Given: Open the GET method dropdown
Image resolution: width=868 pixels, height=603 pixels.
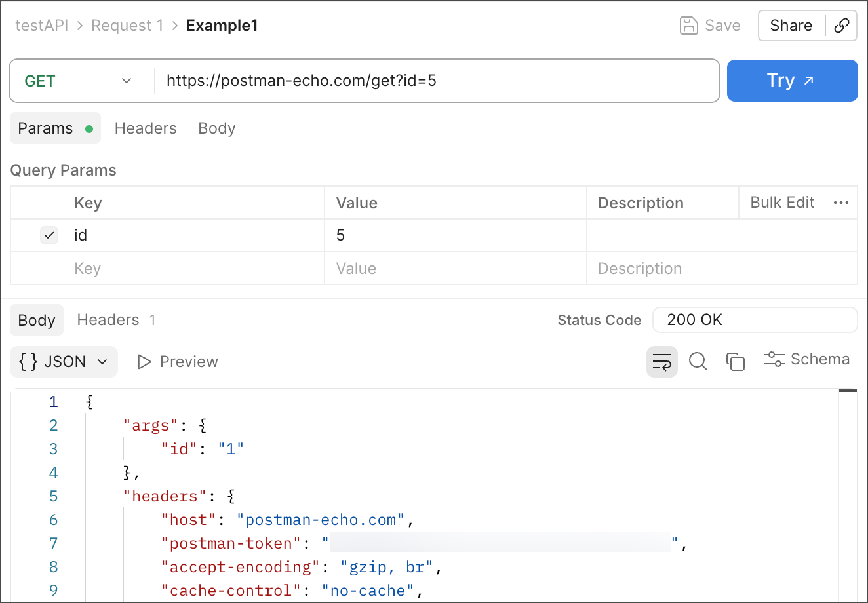Looking at the screenshot, I should pyautogui.click(x=79, y=81).
